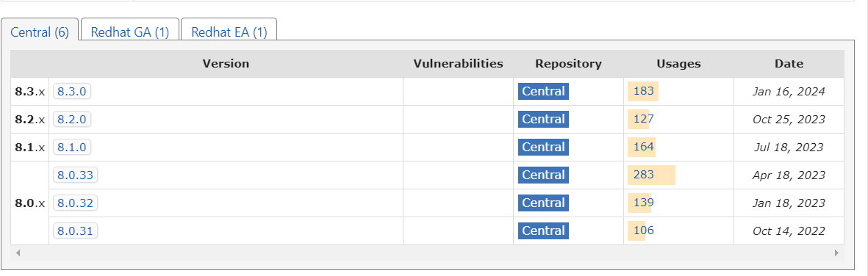This screenshot has width=868, height=276.
Task: Open the Redhat GA (1) tab
Action: [x=130, y=32]
